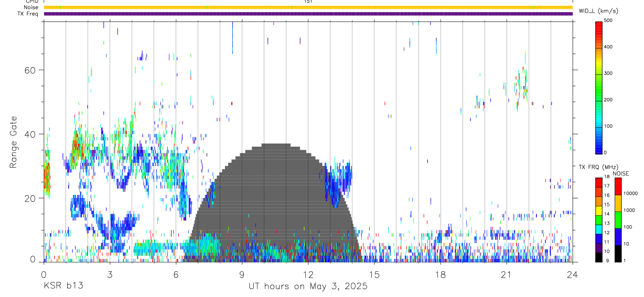Click the yellow swatch in NOISE legend
Image resolution: width=644 pixels, height=297 pixels.
coord(618,203)
